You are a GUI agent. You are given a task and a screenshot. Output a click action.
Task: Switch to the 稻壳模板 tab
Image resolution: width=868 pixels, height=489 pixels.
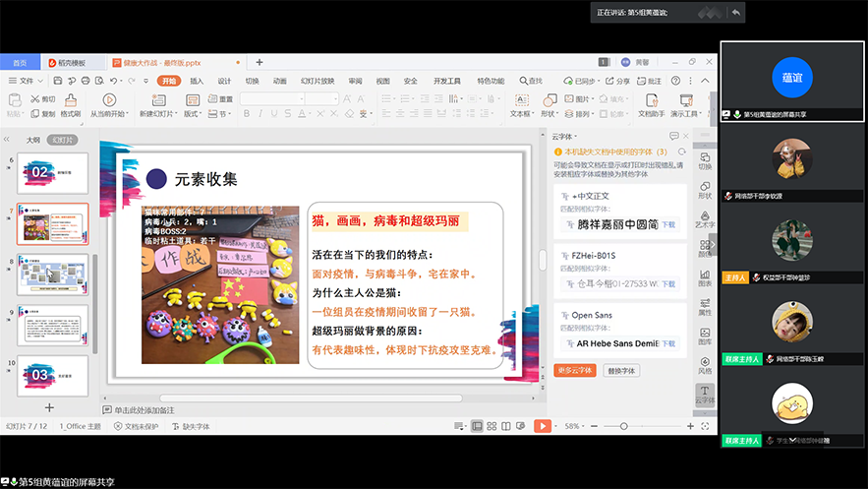(72, 62)
